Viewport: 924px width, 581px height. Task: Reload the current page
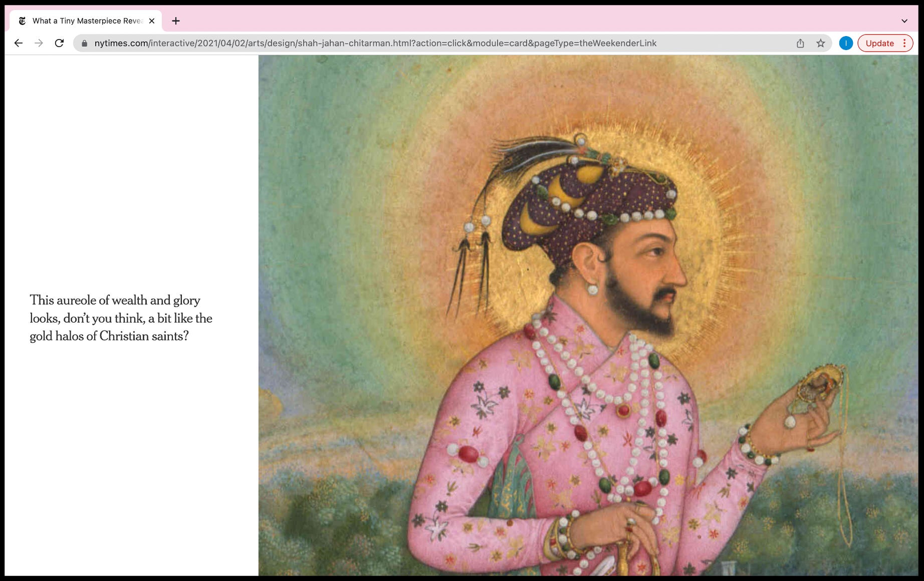click(x=59, y=43)
